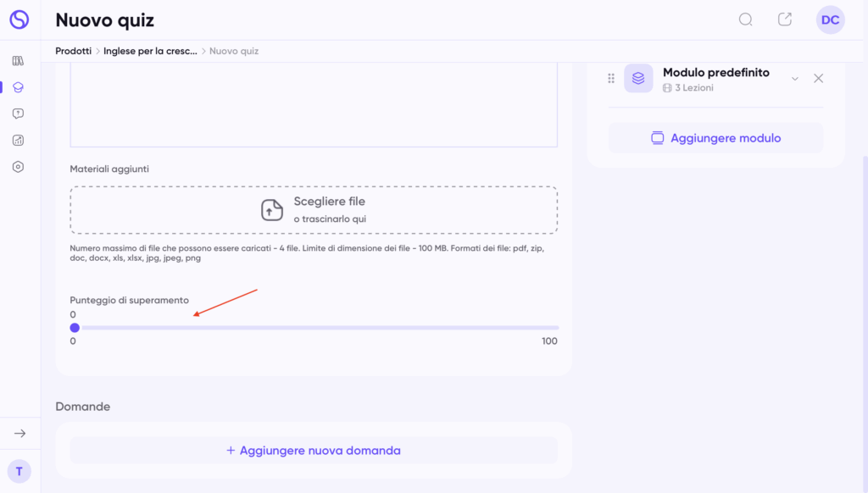Click Aggiungere nuova domanda
The width and height of the screenshot is (868, 493).
(313, 451)
